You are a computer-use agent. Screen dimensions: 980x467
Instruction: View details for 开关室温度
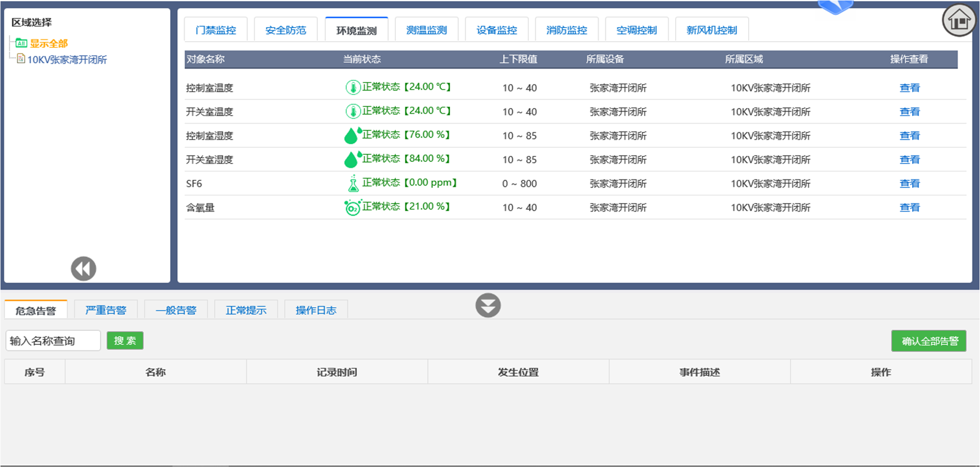pyautogui.click(x=910, y=112)
